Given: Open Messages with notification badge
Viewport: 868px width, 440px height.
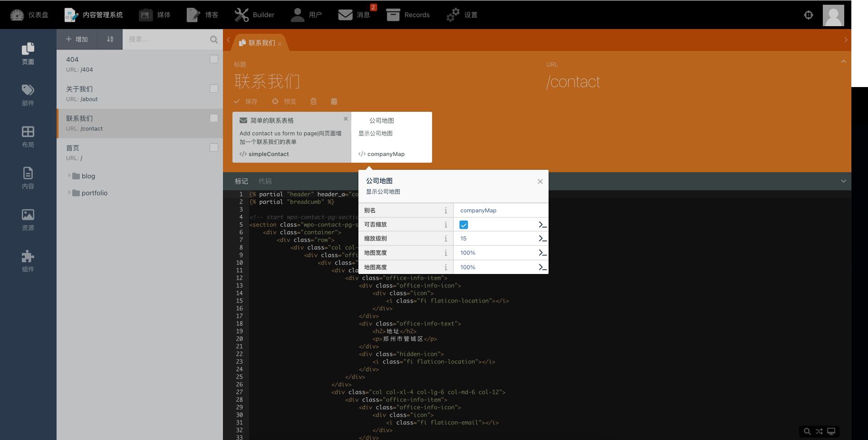Looking at the screenshot, I should tap(354, 15).
